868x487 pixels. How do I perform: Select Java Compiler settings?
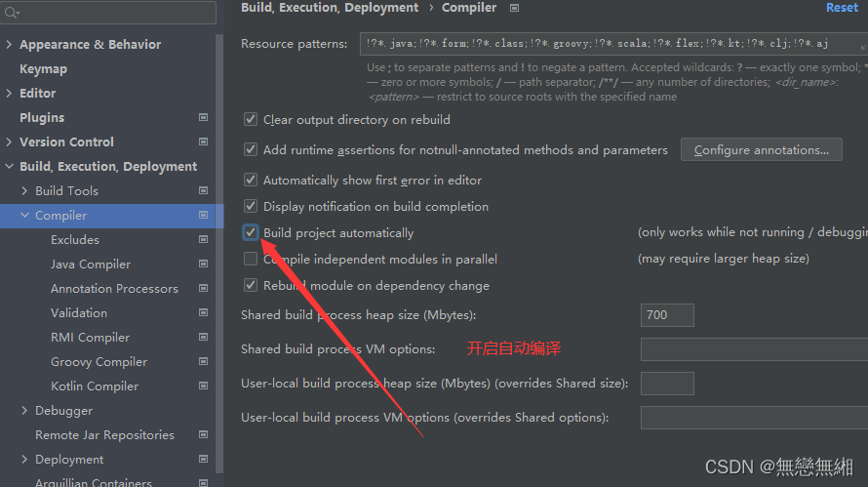point(91,264)
